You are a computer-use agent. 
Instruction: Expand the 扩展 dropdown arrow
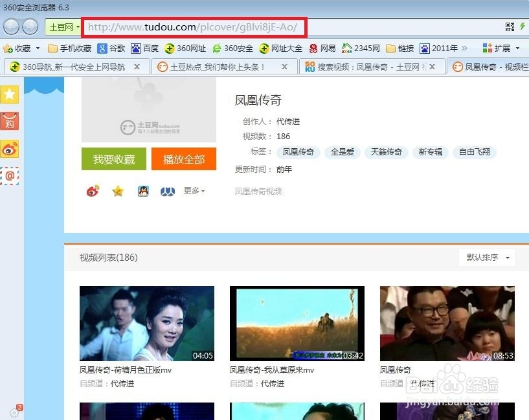click(517, 48)
